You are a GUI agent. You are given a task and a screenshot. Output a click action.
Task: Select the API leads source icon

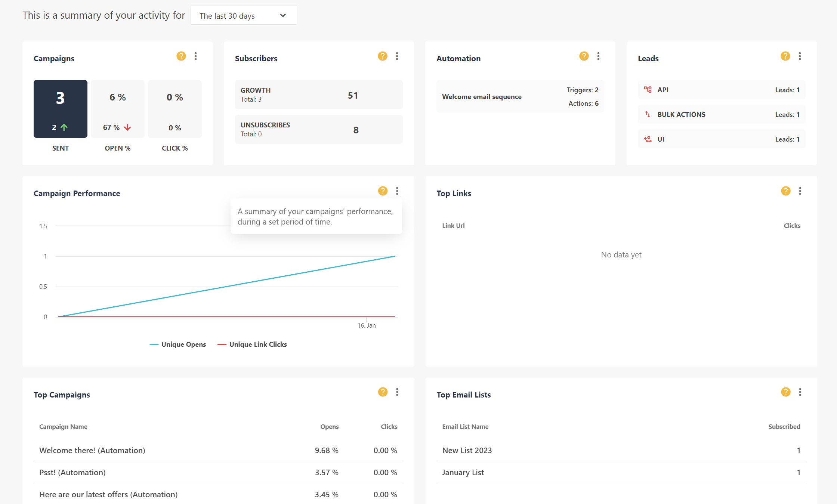coord(648,89)
